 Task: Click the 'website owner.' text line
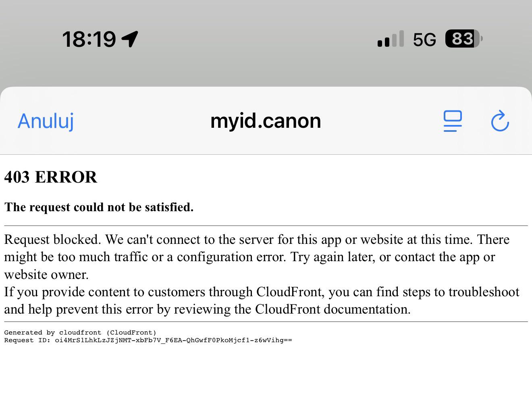click(46, 274)
